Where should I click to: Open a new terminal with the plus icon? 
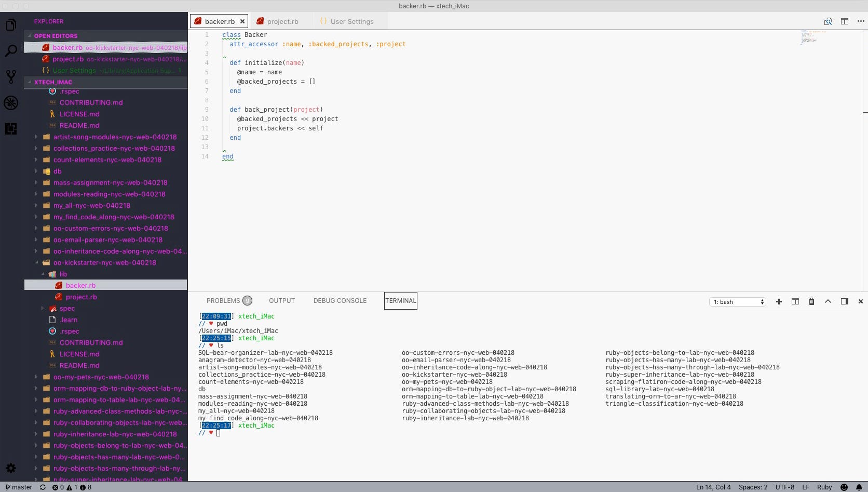(x=779, y=301)
